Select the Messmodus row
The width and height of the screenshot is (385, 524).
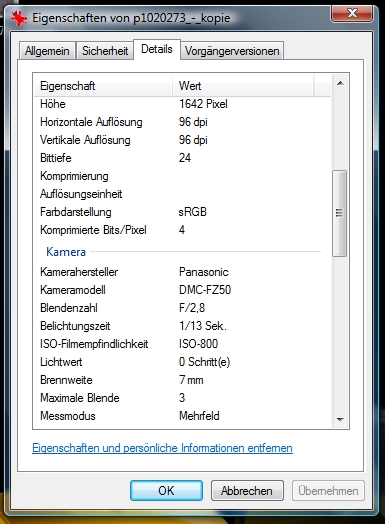tap(182, 416)
